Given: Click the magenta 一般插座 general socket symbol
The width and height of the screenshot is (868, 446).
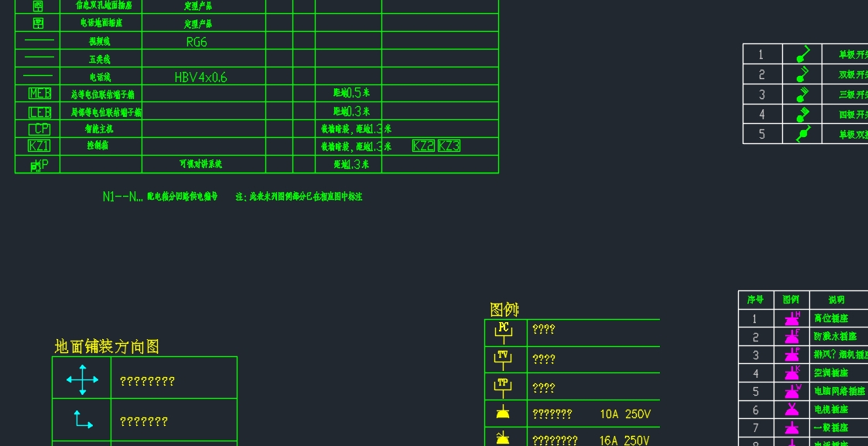Looking at the screenshot, I should [792, 427].
